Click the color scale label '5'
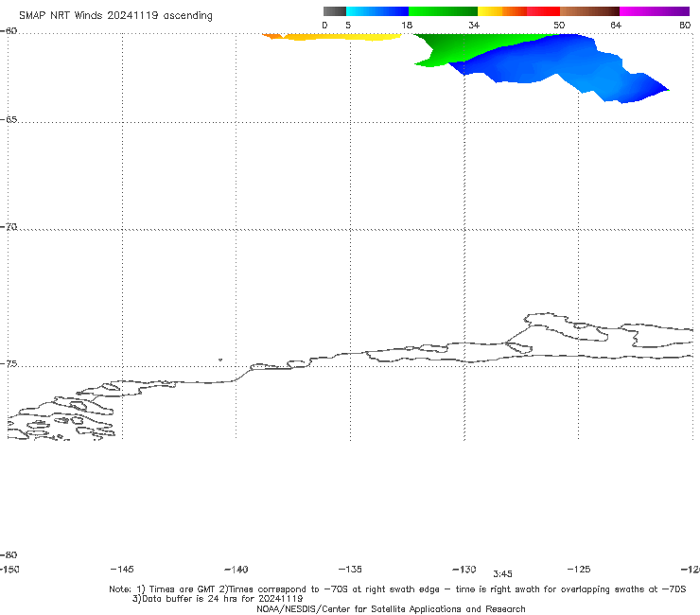This screenshot has width=700, height=615. 348,25
